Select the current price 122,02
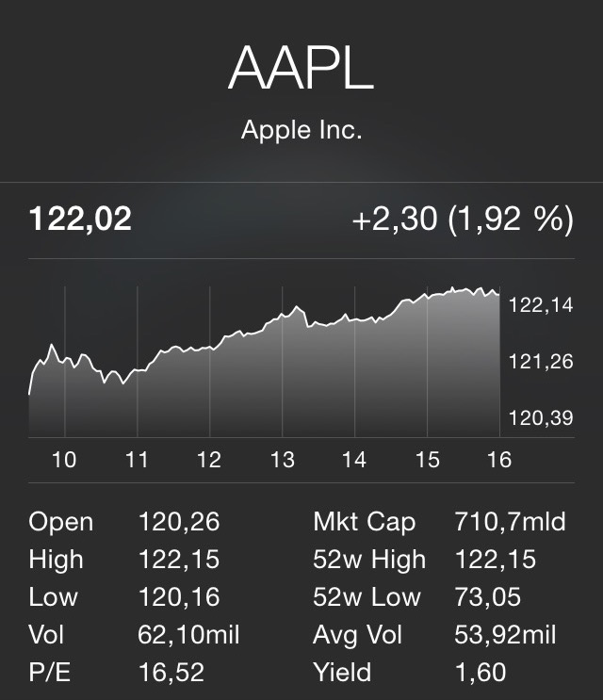603x700 pixels. (x=81, y=220)
